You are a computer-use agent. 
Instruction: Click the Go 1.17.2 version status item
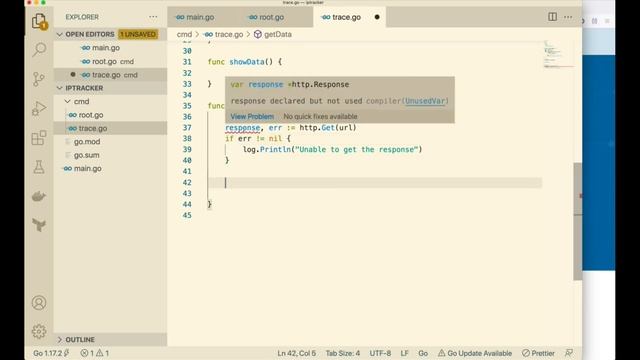(51, 353)
